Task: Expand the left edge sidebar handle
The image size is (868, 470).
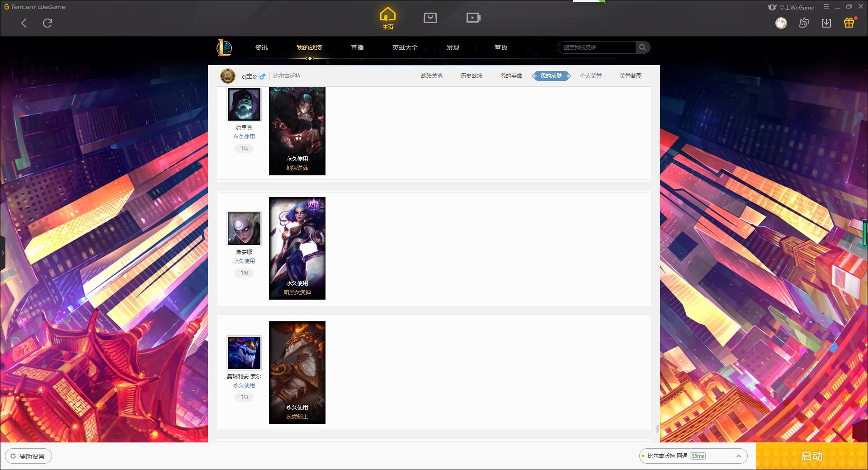Action: coord(2,253)
